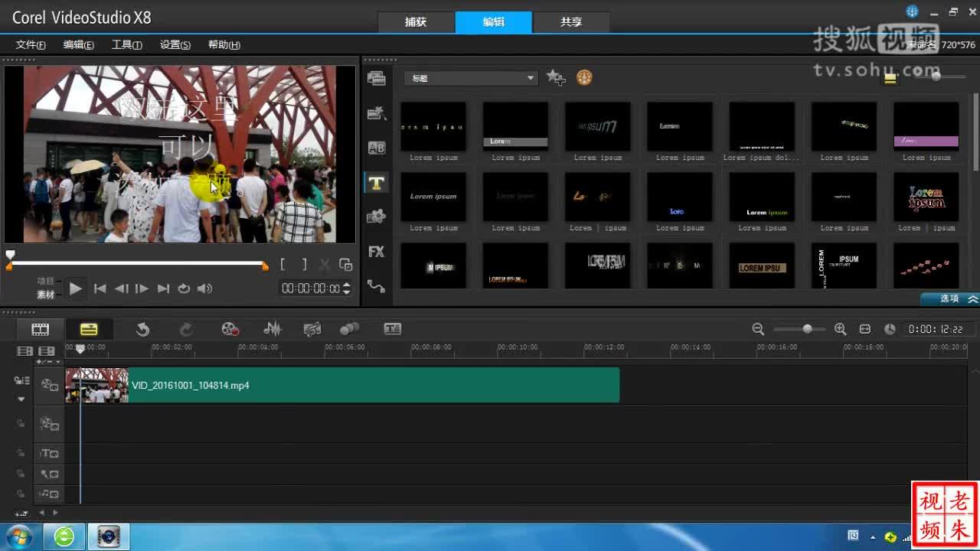Select the FX Filter library icon
This screenshot has width=980, height=551.
[376, 252]
